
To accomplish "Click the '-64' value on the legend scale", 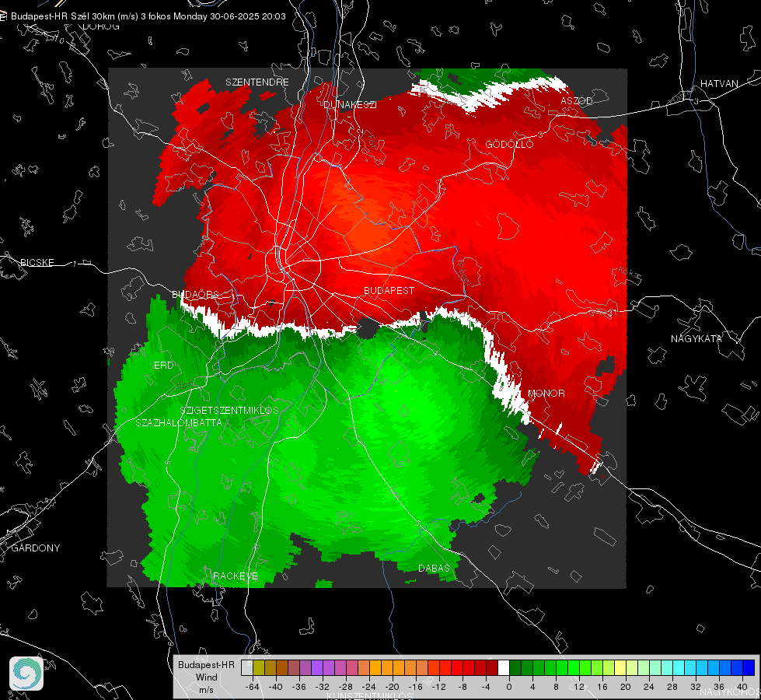I will click(x=252, y=687).
